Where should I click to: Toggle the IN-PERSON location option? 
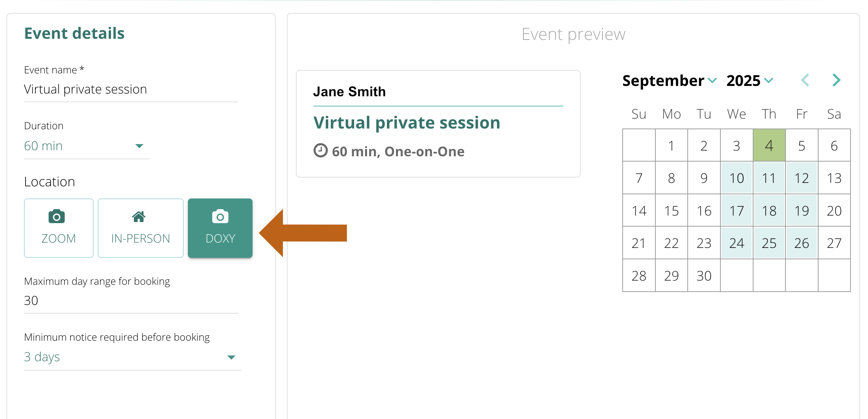coord(141,228)
